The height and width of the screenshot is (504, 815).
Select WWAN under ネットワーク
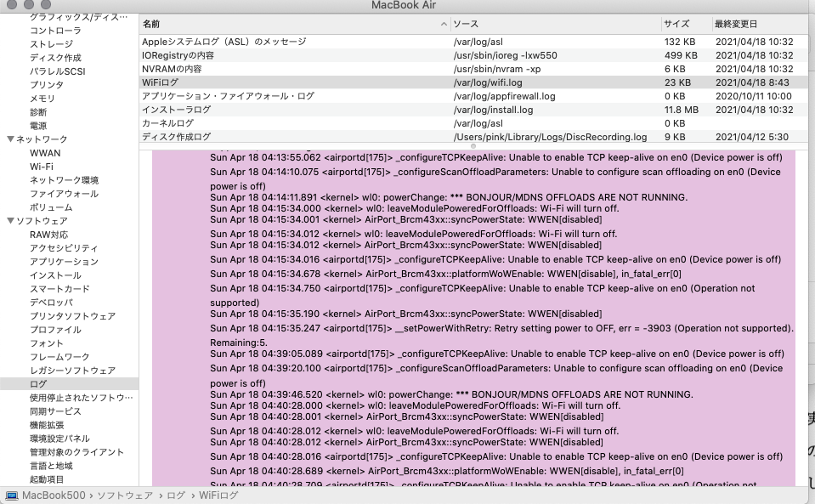coord(45,153)
